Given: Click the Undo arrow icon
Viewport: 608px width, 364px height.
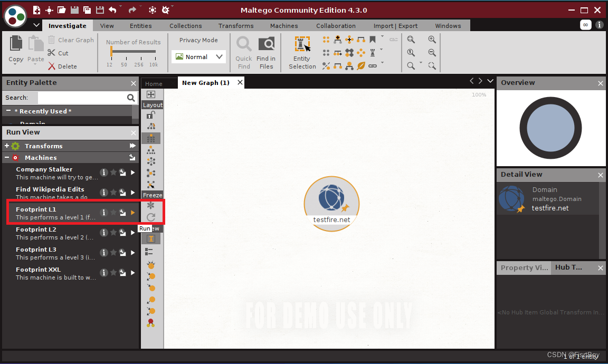Looking at the screenshot, I should (x=112, y=10).
